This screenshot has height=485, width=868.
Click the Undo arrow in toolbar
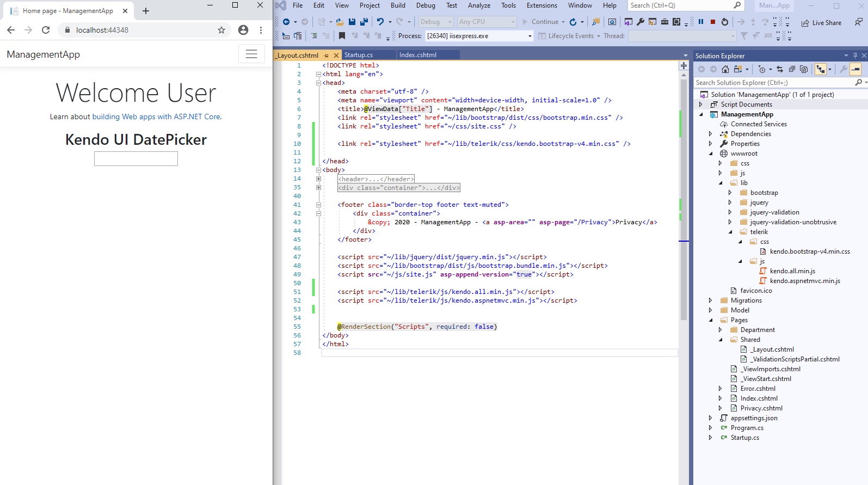pos(380,22)
